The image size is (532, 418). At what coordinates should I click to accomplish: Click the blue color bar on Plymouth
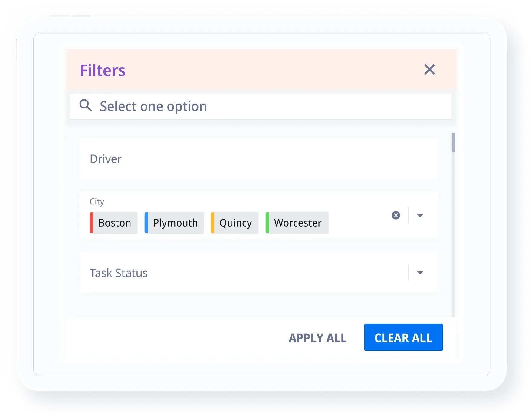(146, 223)
